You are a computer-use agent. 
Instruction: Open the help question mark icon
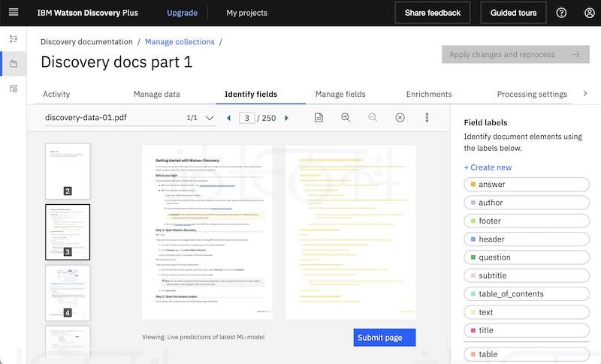pos(561,13)
